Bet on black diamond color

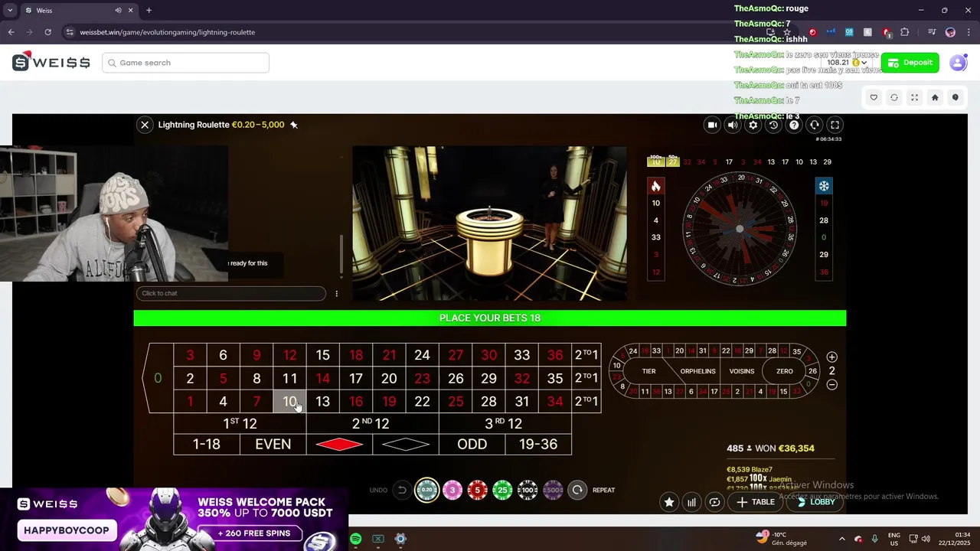pyautogui.click(x=406, y=445)
